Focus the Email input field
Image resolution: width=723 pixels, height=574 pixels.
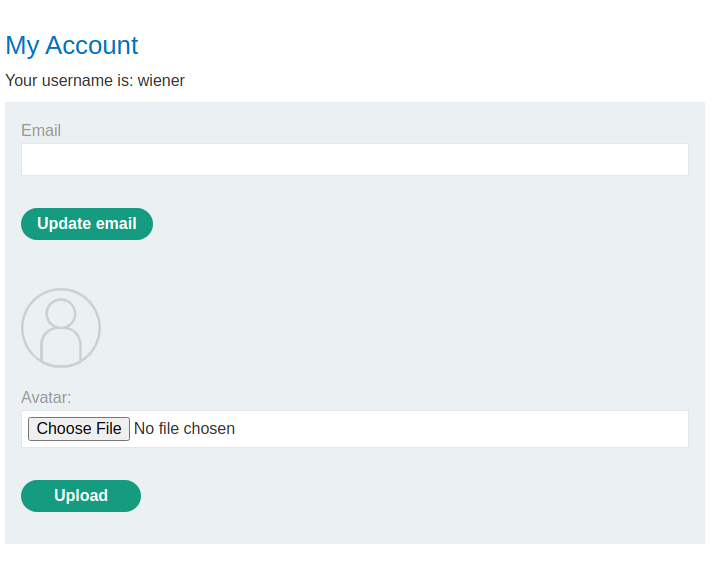pyautogui.click(x=354, y=160)
